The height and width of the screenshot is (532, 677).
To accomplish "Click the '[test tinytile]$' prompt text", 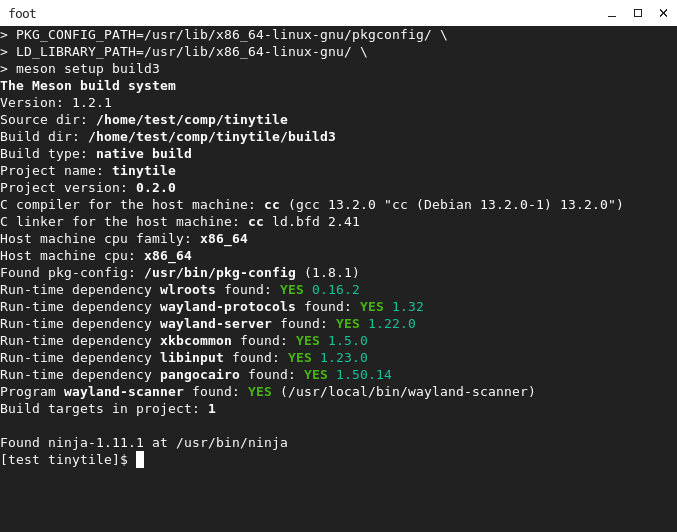I will point(64,459).
